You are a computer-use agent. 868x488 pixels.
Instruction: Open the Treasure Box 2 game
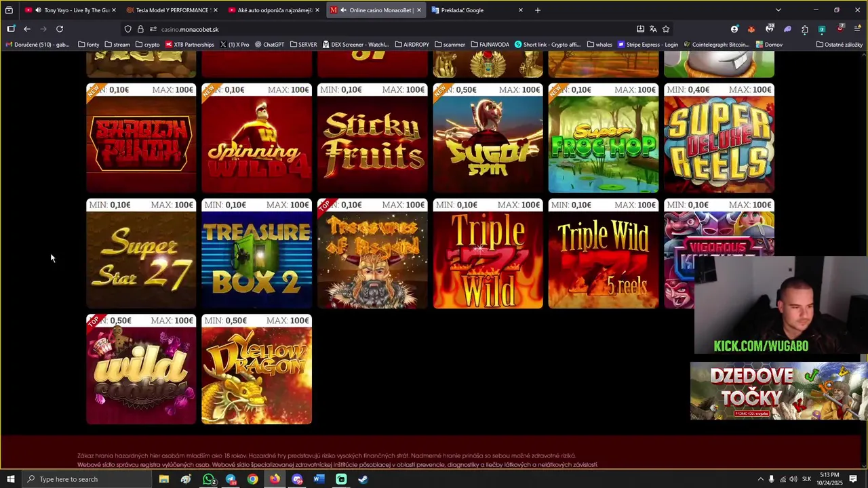tap(257, 253)
